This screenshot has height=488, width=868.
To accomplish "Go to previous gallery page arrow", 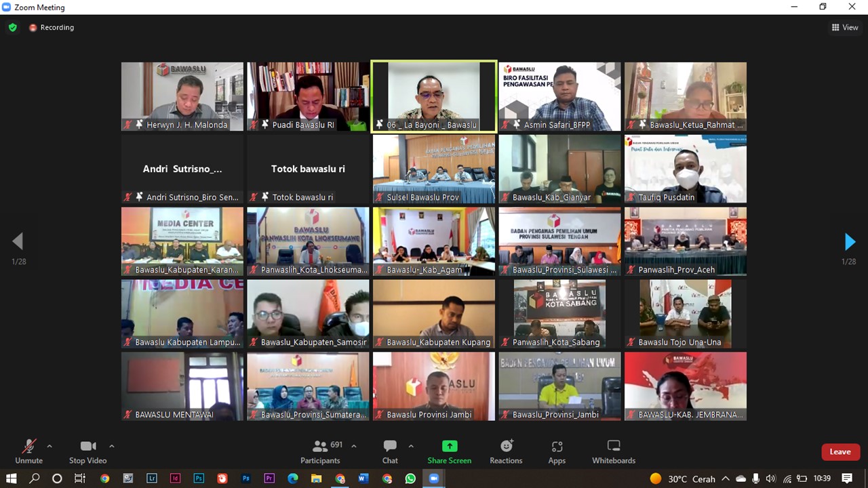I will coord(18,241).
